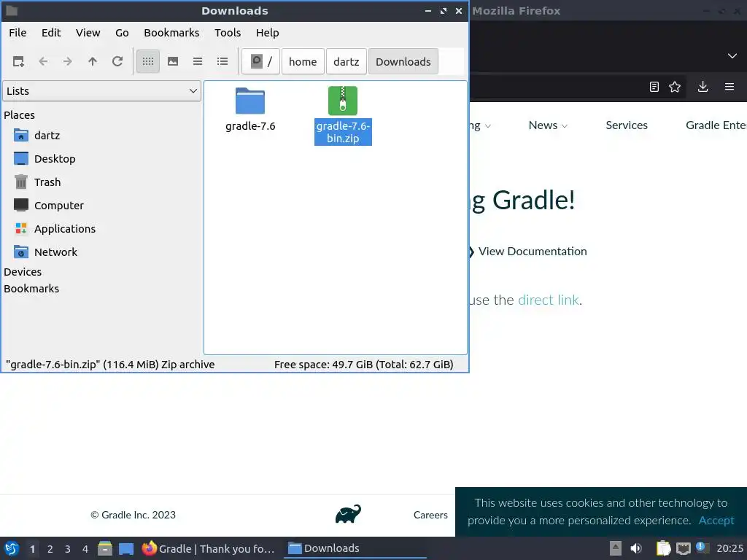This screenshot has width=747, height=560.
Task: Switch to workspace 1
Action: click(x=32, y=549)
